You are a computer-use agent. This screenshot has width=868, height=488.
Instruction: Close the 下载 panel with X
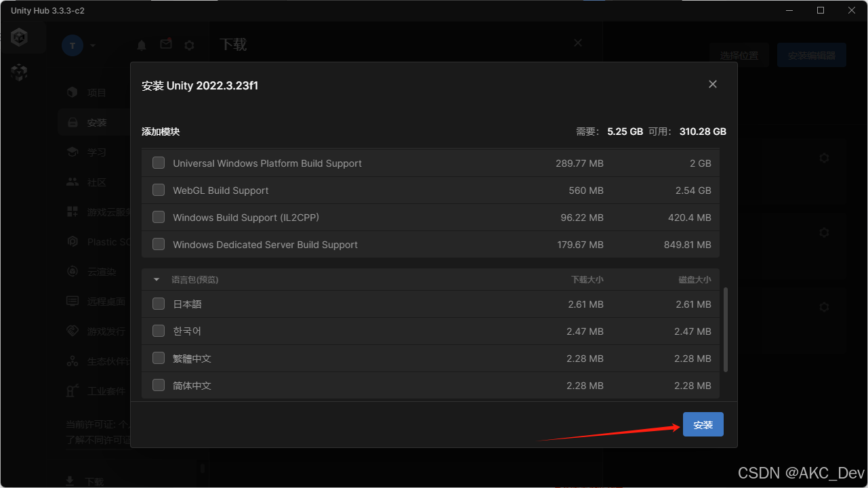[578, 43]
